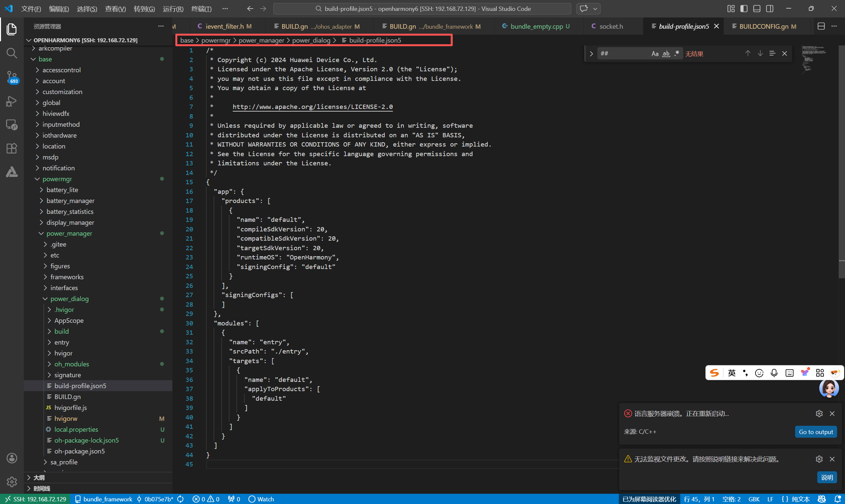The width and height of the screenshot is (845, 504).
Task: Open Source Control view with 693 badge
Action: [12, 77]
